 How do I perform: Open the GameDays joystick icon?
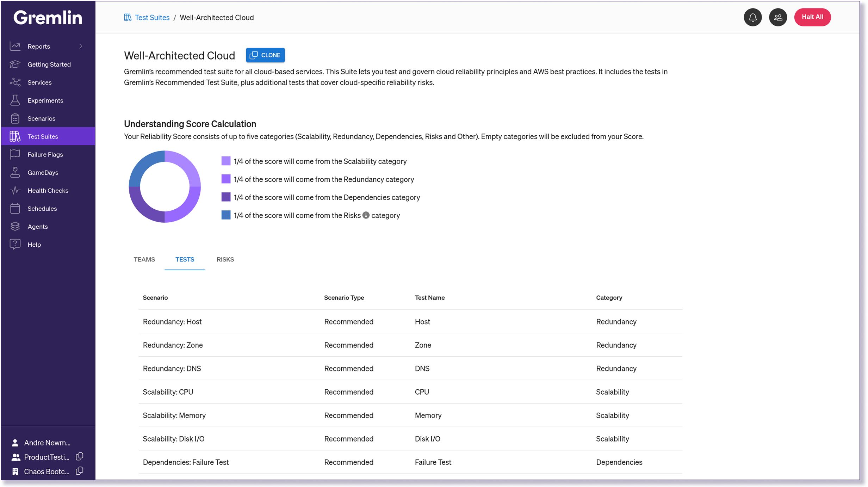(15, 172)
